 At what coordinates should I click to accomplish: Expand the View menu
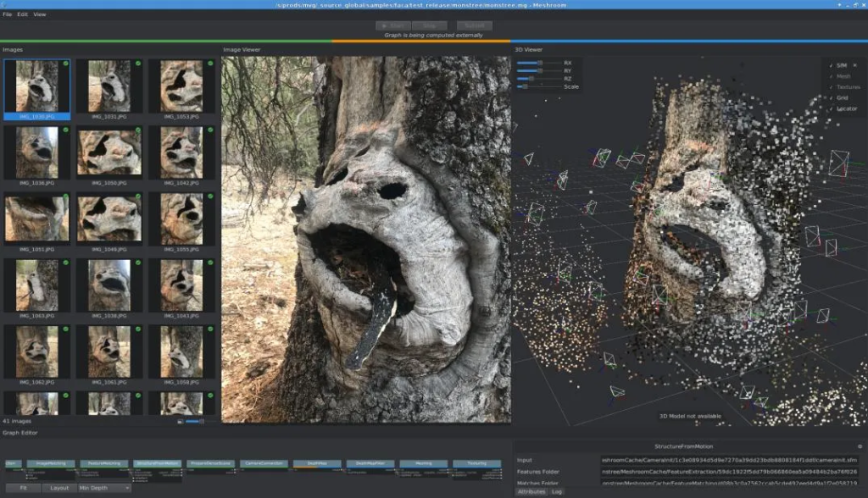[38, 14]
